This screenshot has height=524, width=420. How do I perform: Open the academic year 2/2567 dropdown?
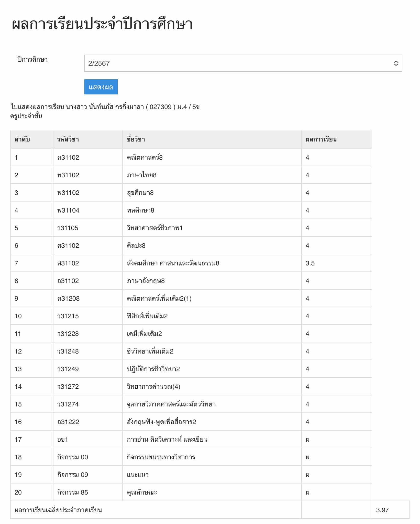[x=243, y=63]
